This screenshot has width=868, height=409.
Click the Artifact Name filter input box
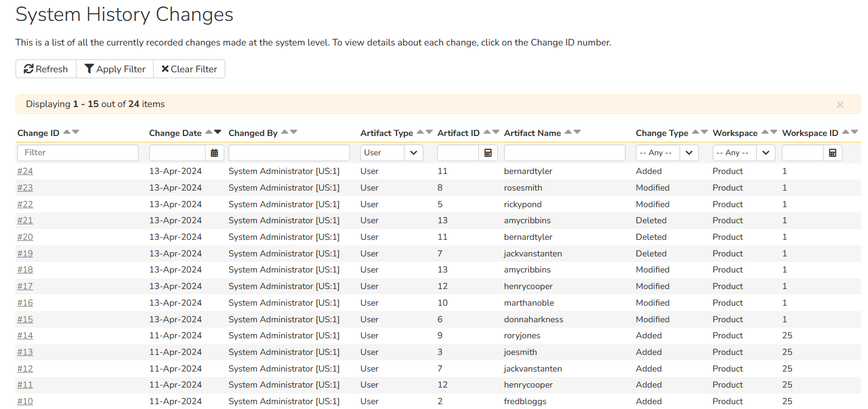coord(564,153)
